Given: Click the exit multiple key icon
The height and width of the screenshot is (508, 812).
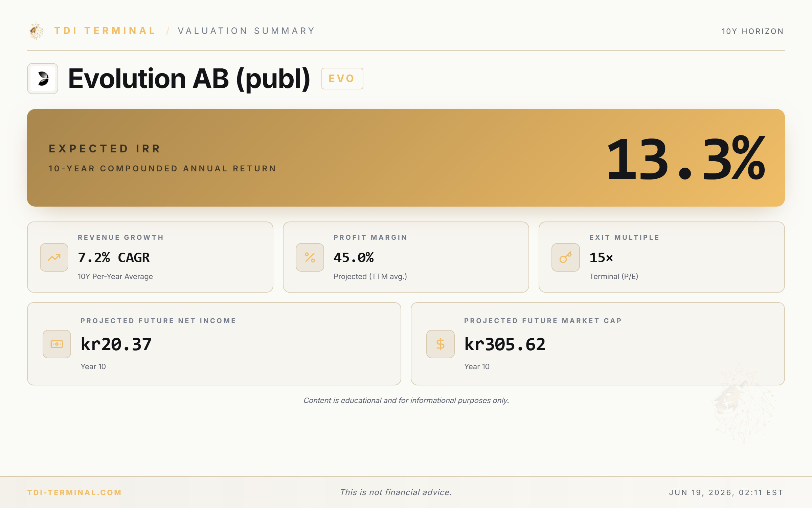Looking at the screenshot, I should [566, 257].
